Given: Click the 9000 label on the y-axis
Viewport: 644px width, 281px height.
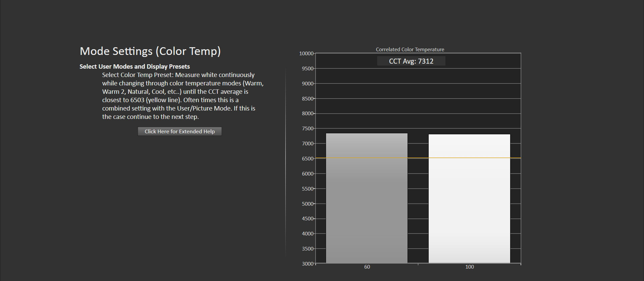Looking at the screenshot, I should point(307,84).
